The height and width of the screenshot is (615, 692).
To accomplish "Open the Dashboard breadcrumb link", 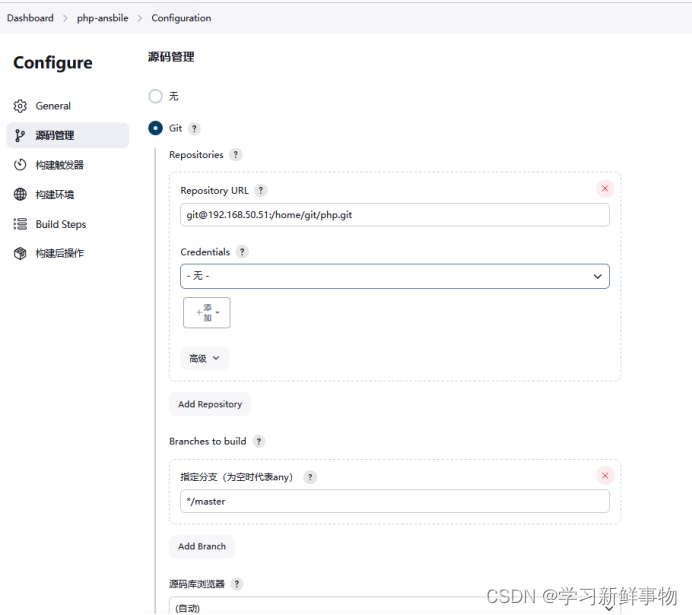I will [30, 18].
